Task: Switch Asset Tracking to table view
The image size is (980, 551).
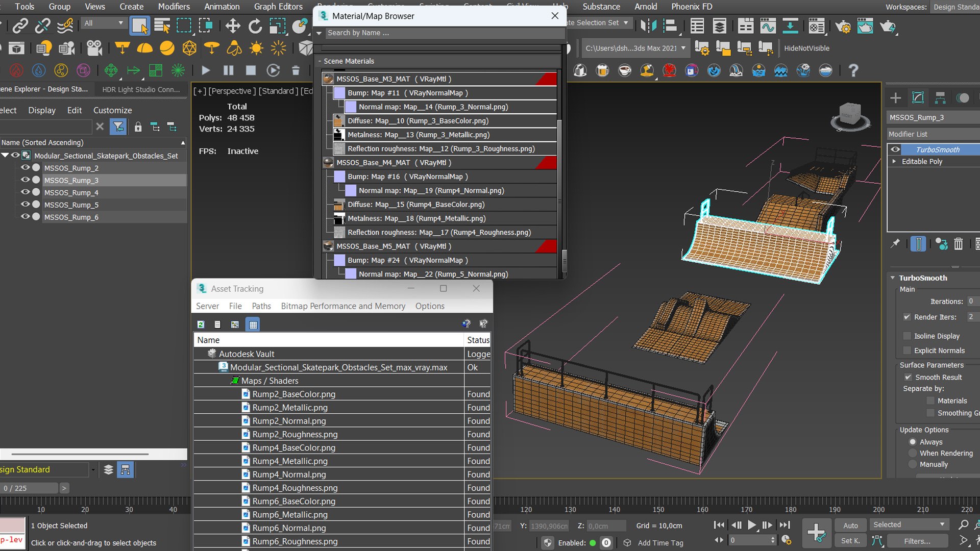Action: click(x=253, y=324)
